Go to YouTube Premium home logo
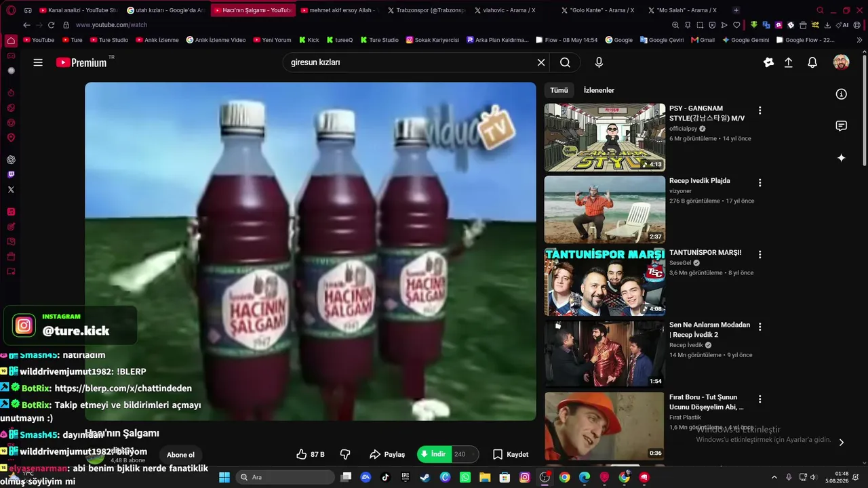This screenshot has width=868, height=488. (x=81, y=62)
